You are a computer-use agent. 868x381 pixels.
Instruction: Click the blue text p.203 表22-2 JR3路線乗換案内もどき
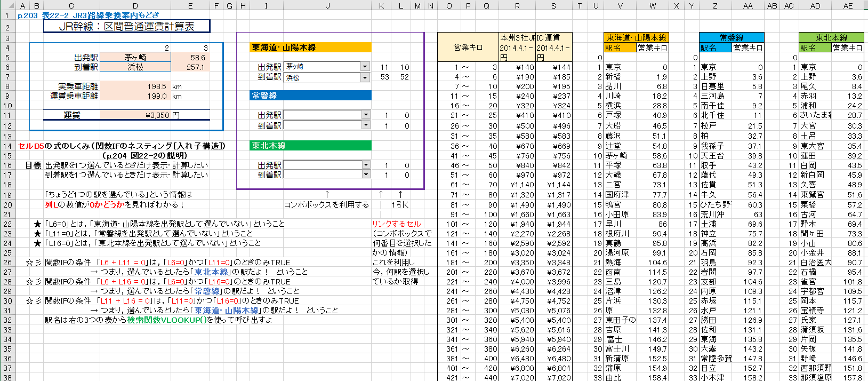[x=89, y=15]
